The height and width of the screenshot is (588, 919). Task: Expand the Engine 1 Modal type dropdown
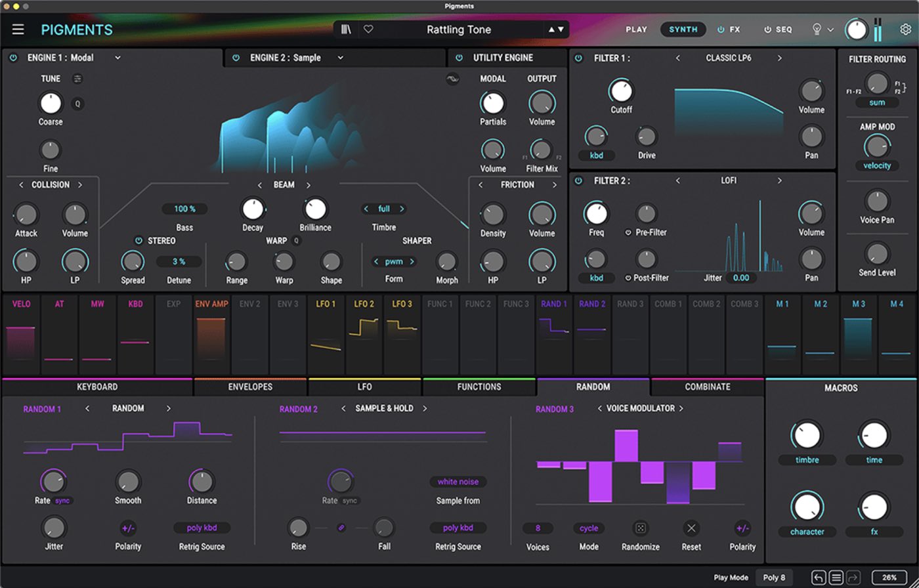click(118, 58)
